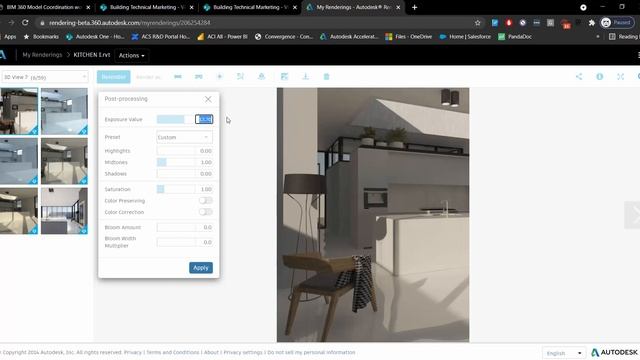Viewport: 640px width, 360px height.
Task: Expand the Actions dropdown menu
Action: 131,55
